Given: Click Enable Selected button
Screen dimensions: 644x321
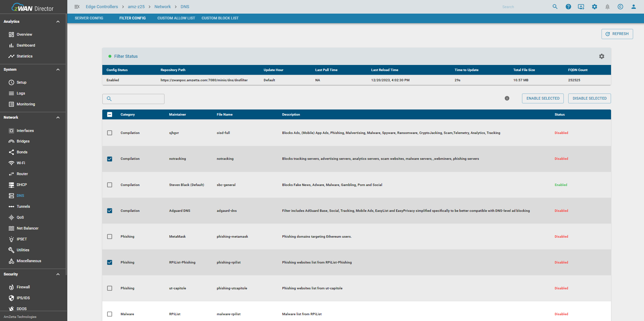Looking at the screenshot, I should [543, 98].
